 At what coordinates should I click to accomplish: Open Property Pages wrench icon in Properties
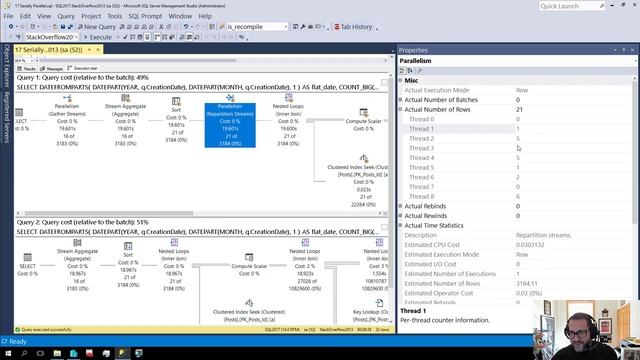(420, 71)
